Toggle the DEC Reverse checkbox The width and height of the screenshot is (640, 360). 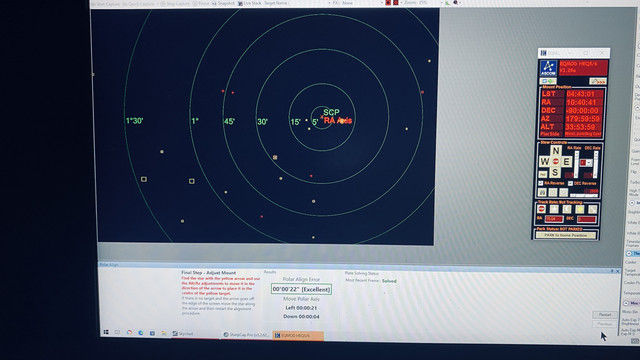point(570,183)
